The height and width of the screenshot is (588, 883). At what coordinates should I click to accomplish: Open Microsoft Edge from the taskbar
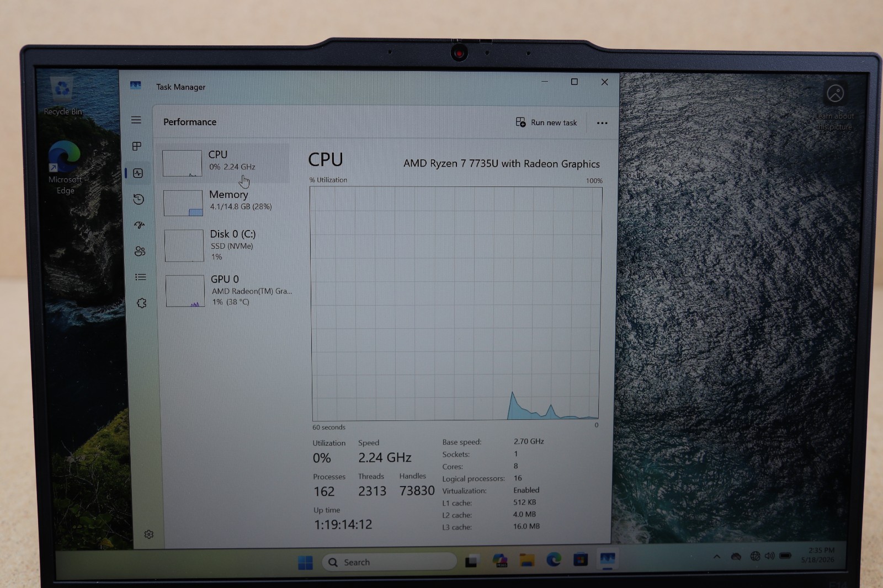[x=554, y=560]
